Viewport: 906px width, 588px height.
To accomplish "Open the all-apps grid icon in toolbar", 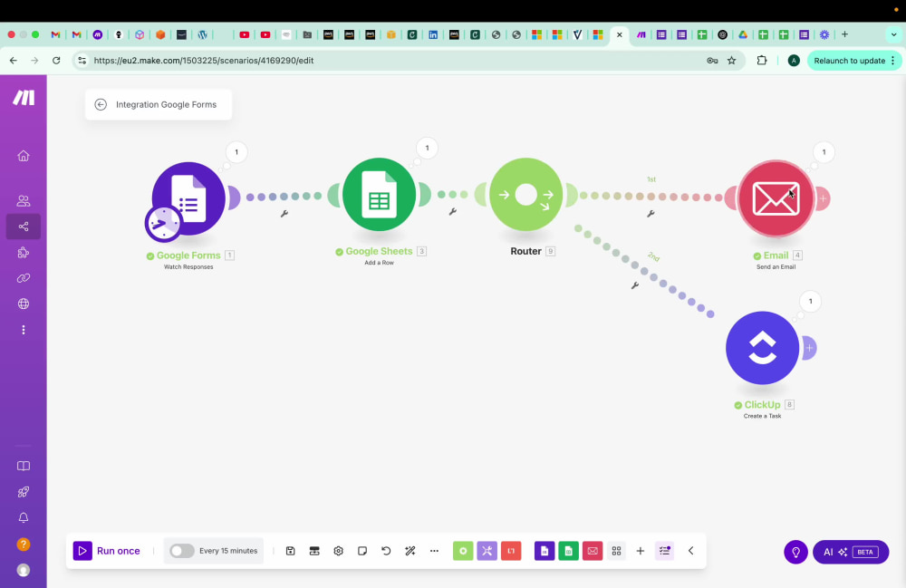I will point(616,551).
